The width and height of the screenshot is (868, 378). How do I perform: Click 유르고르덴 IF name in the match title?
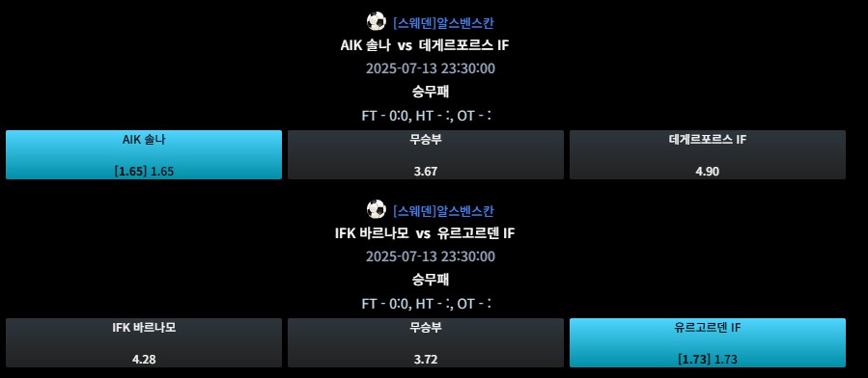[476, 233]
